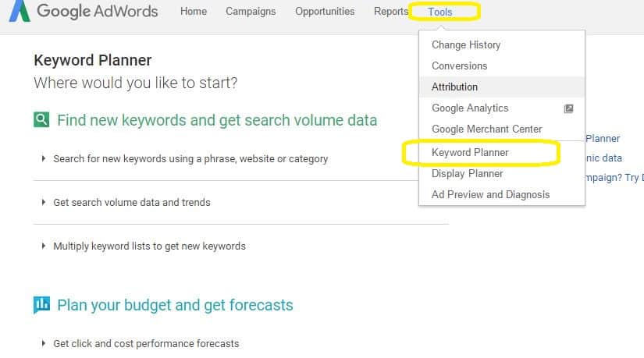The height and width of the screenshot is (358, 644).
Task: Switch to the Opportunities tab
Action: click(x=325, y=12)
